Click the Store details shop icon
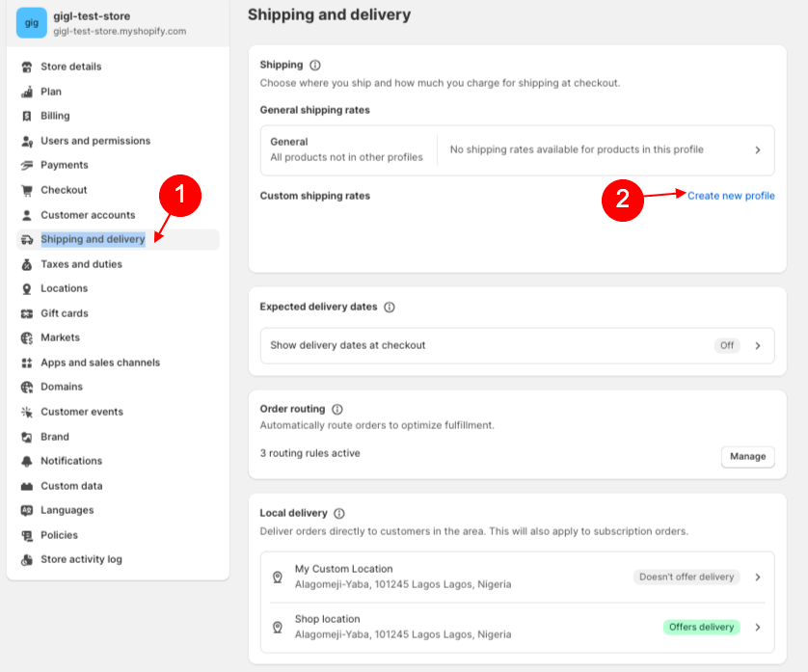This screenshot has width=808, height=672. point(27,67)
